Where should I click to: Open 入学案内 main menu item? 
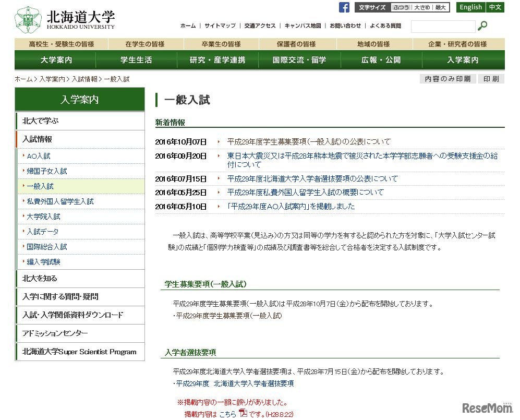click(463, 59)
